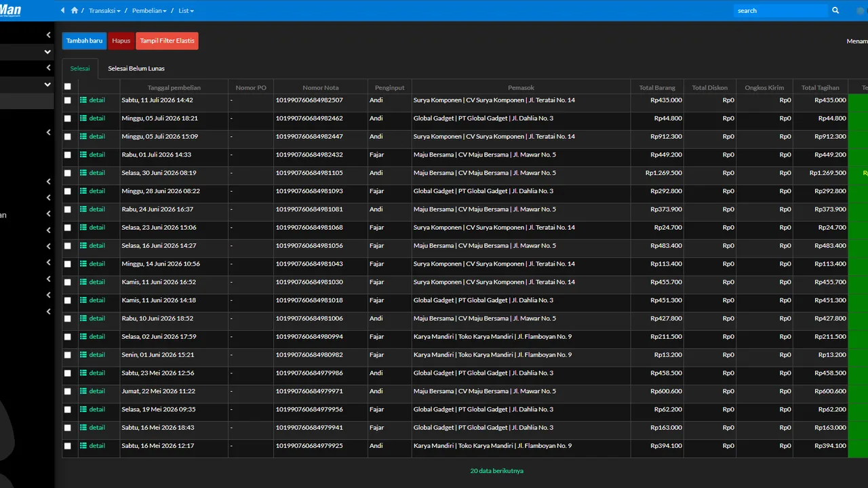This screenshot has width=868, height=488.
Task: Check the row with nota 101990760684981105
Action: pyautogui.click(x=67, y=173)
